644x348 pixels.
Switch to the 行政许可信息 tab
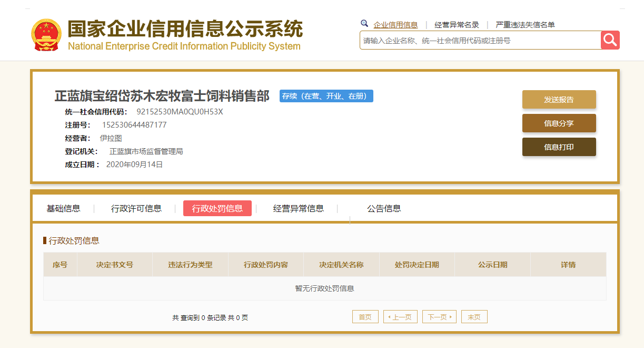(x=136, y=208)
